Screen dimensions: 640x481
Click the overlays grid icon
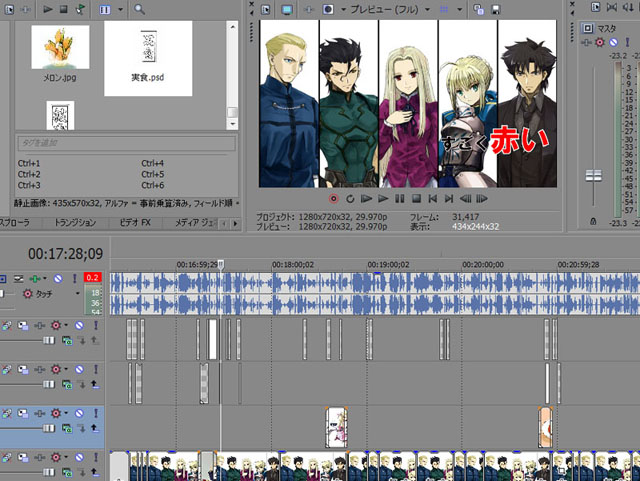point(444,9)
